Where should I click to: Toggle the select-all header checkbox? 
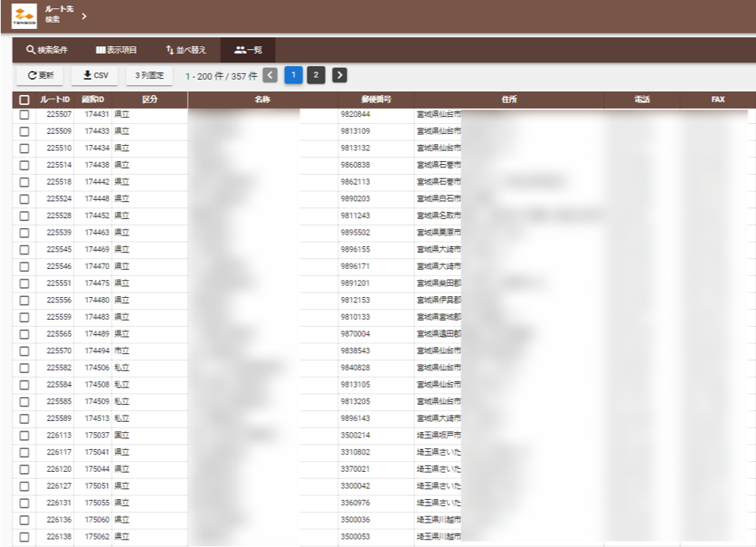pyautogui.click(x=24, y=100)
